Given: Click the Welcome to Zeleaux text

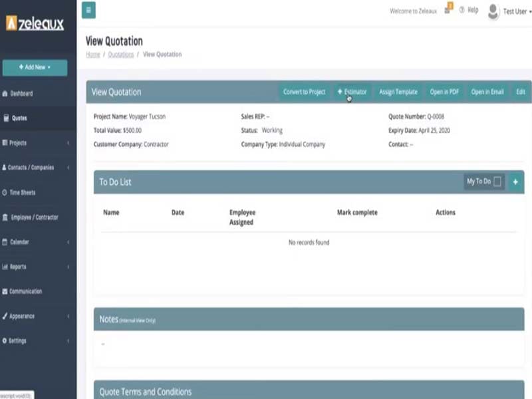Looking at the screenshot, I should [413, 11].
